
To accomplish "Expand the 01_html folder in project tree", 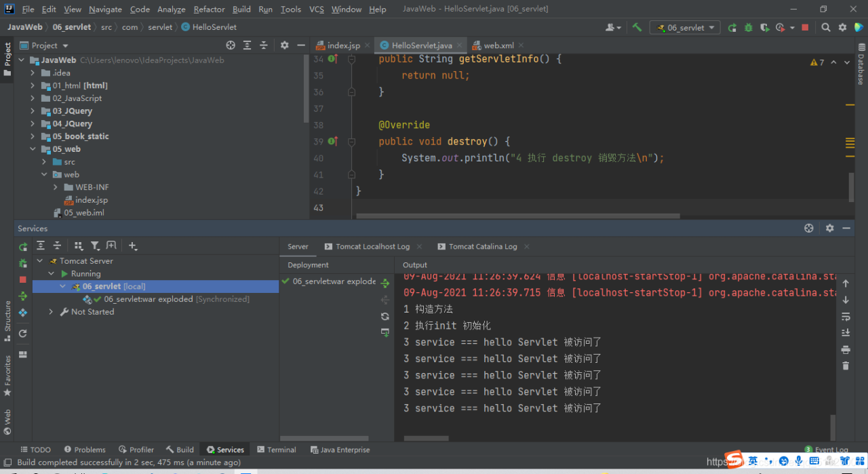I will (33, 85).
